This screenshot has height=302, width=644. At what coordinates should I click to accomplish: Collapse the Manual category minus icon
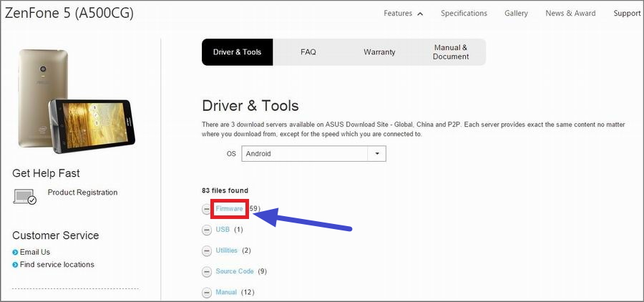point(207,293)
